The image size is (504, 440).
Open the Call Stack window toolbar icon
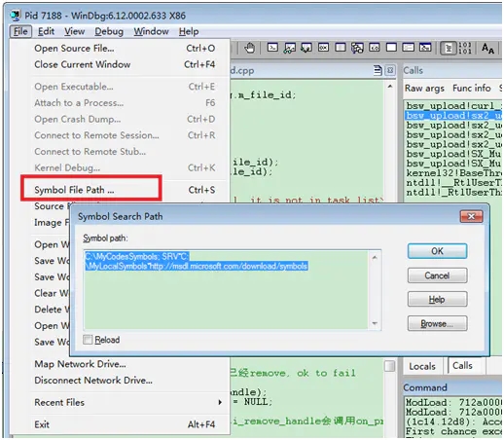[x=357, y=48]
